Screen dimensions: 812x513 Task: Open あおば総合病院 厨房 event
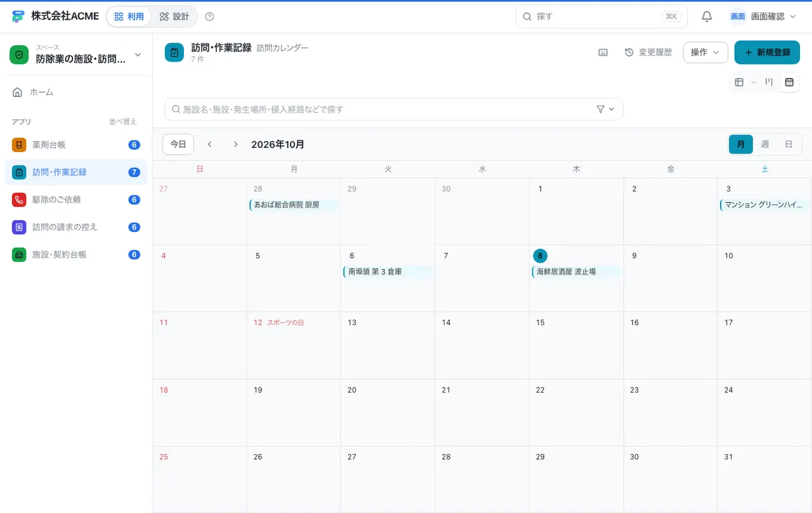[x=294, y=205]
